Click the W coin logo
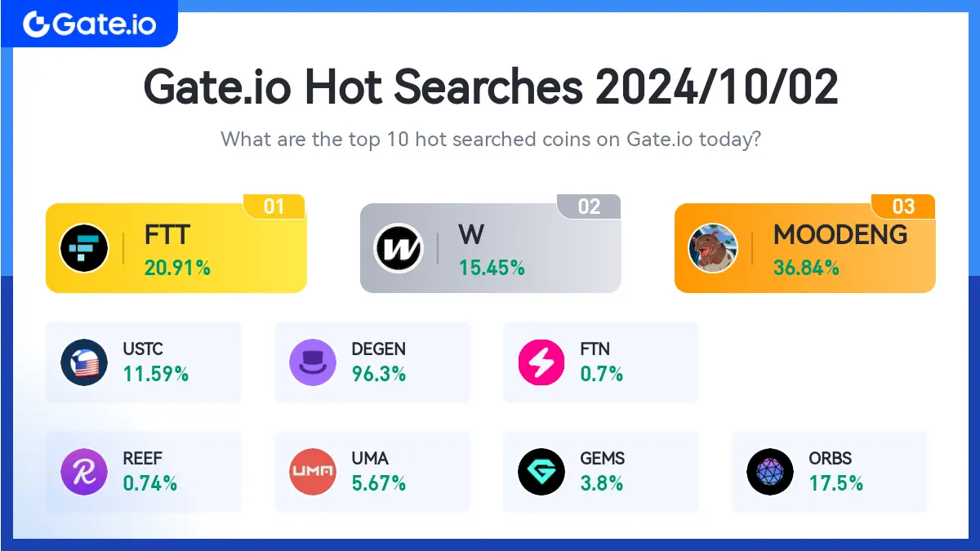Image resolution: width=980 pixels, height=551 pixels. tap(399, 248)
